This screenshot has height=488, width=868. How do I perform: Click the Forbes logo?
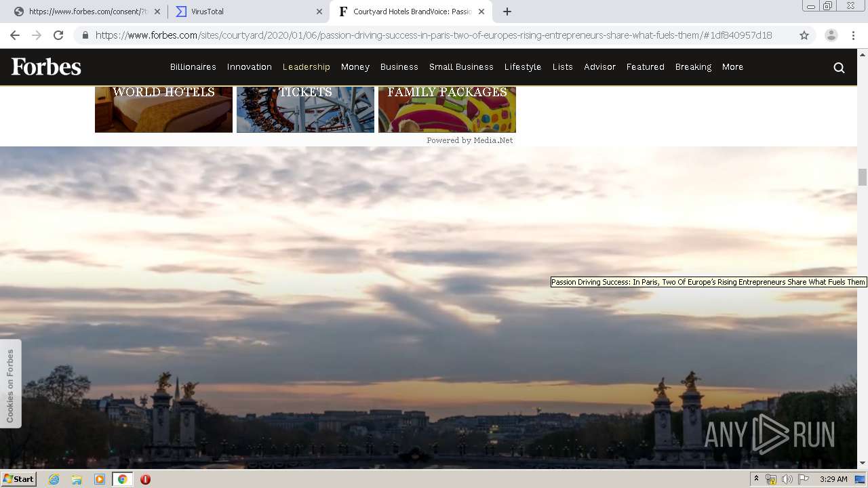[x=46, y=66]
